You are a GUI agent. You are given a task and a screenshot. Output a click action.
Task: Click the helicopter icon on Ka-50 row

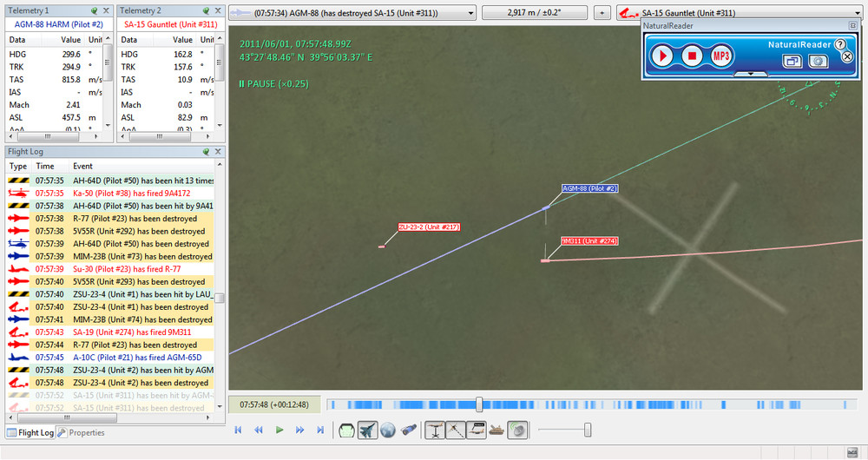pos(18,194)
